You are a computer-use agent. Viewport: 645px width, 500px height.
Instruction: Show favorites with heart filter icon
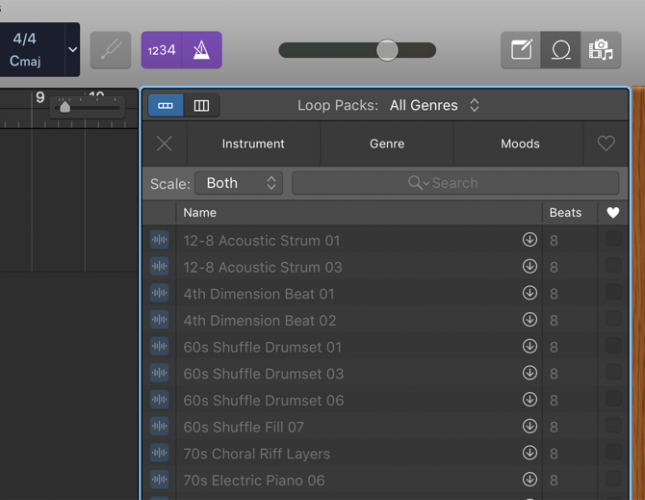605,144
